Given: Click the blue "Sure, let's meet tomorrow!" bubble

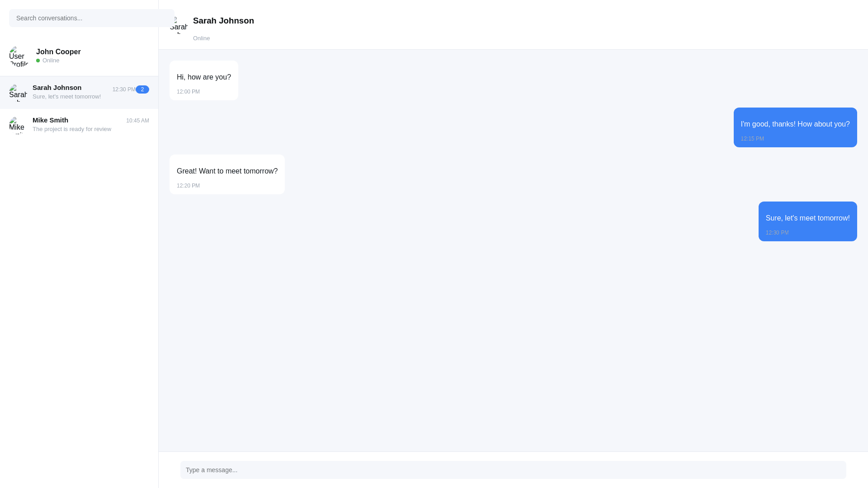Looking at the screenshot, I should coord(807,221).
